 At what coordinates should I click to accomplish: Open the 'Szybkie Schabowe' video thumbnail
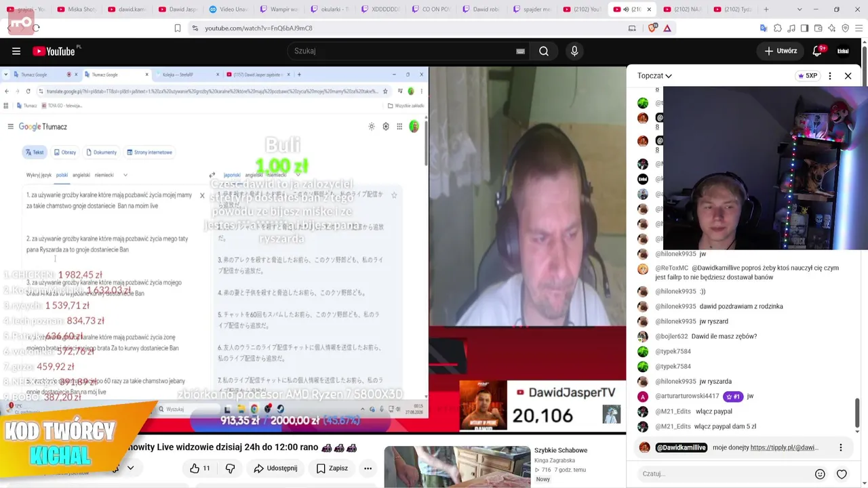click(457, 466)
